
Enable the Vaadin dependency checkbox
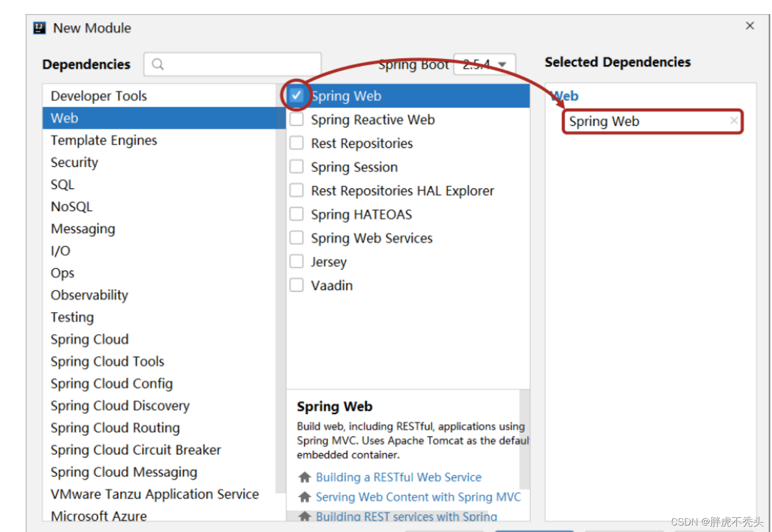click(x=297, y=285)
